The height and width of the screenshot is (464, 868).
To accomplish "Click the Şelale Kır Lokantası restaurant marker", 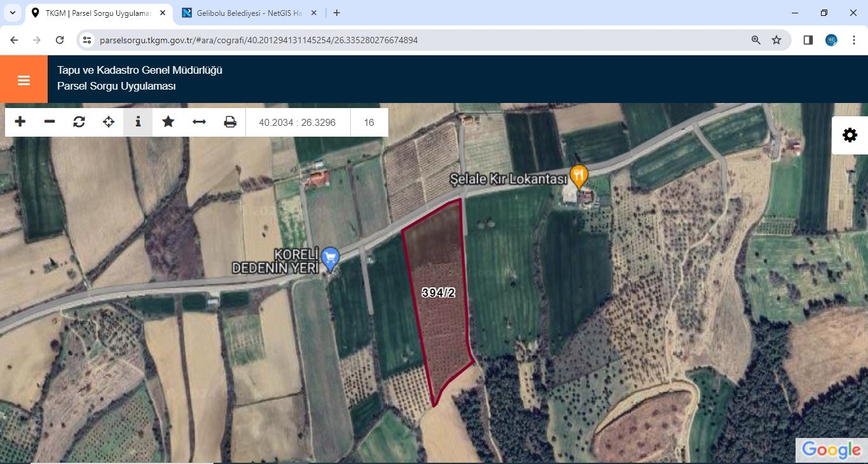I will (x=579, y=176).
